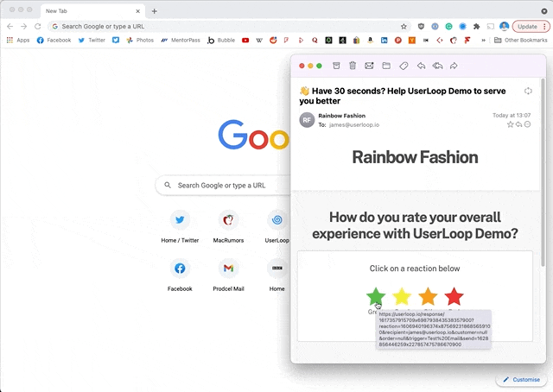Reload the page in Chrome

click(37, 27)
